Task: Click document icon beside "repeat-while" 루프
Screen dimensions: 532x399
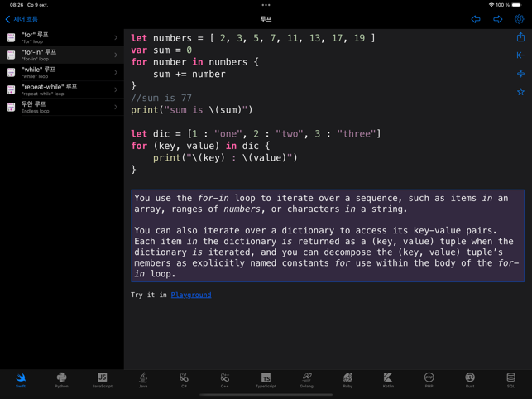Action: (x=12, y=89)
